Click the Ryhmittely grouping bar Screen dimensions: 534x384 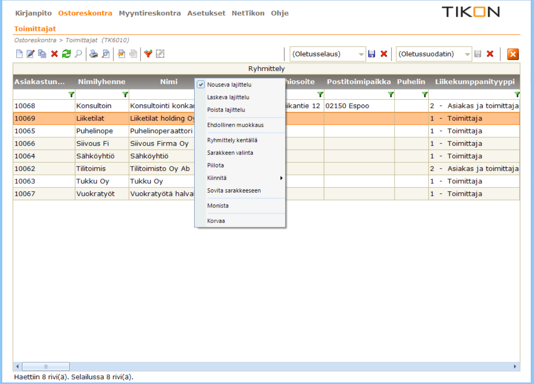click(266, 69)
